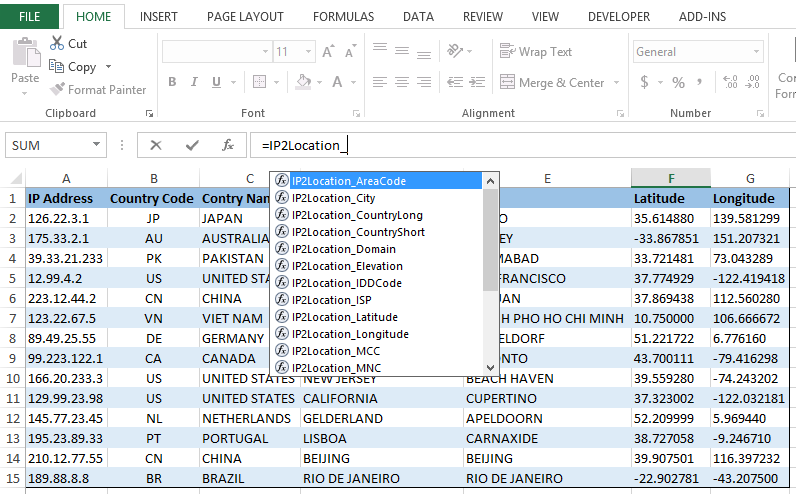Toggle Bold formatting
This screenshot has width=796, height=494.
point(172,83)
